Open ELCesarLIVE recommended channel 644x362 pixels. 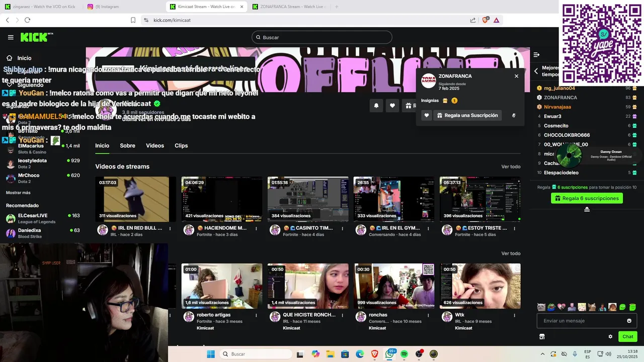click(x=43, y=218)
